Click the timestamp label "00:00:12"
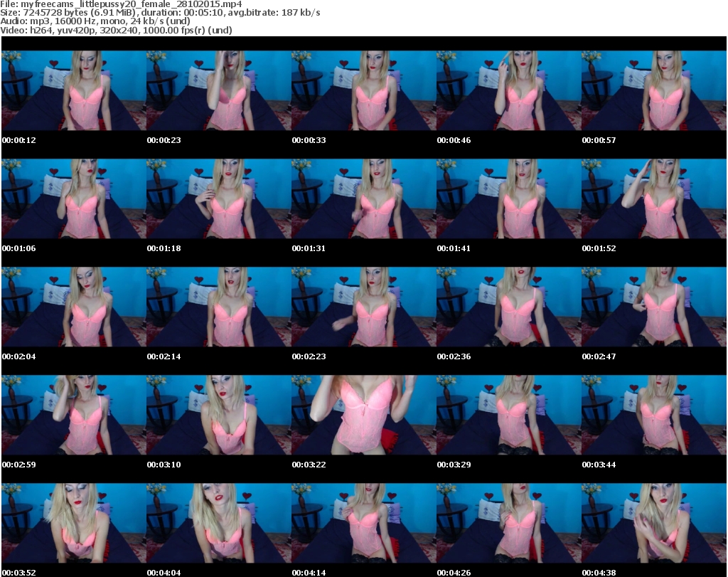Viewport: 728px width, 577px height. pos(19,140)
